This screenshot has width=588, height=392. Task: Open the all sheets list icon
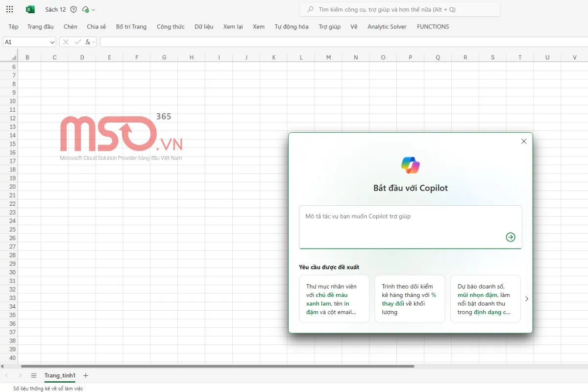(x=34, y=375)
